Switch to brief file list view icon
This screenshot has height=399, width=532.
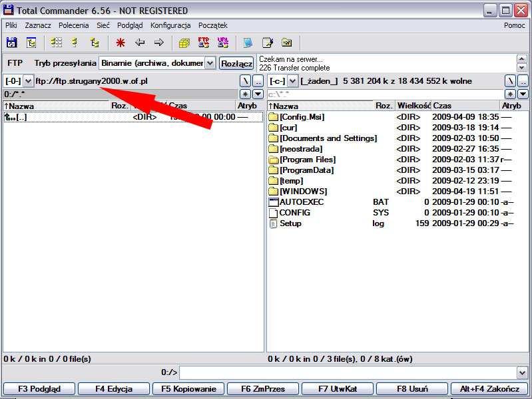[x=56, y=43]
